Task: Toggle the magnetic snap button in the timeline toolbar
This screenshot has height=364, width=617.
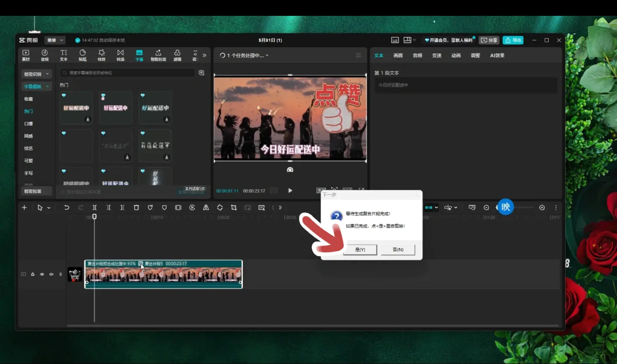Action: pos(429,207)
